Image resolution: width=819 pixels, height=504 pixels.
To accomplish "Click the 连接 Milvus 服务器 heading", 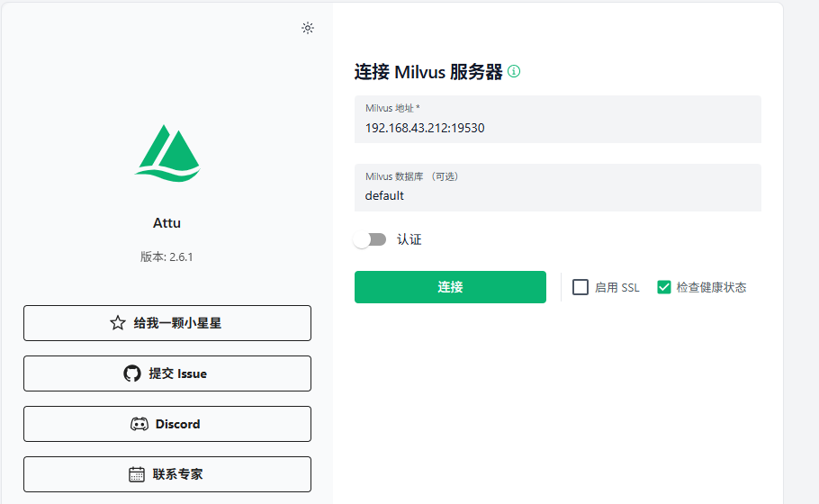I will tap(428, 72).
